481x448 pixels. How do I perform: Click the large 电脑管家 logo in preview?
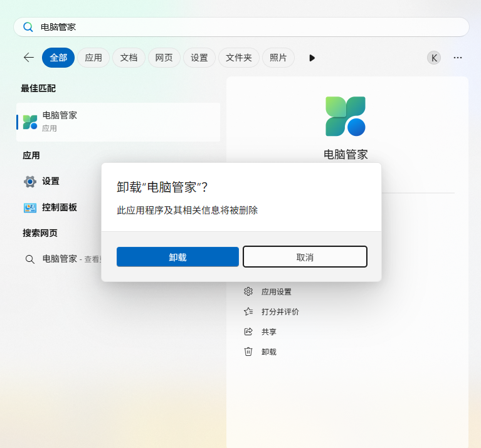[346, 116]
